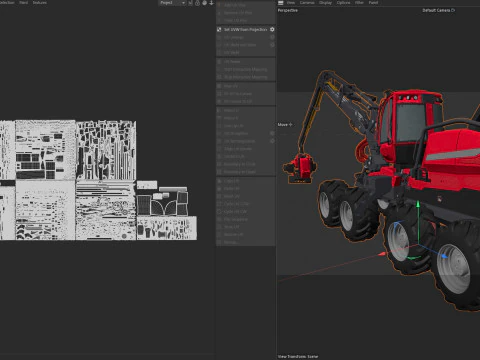The image size is (480, 360).
Task: Open the Display menu
Action: (x=325, y=3)
